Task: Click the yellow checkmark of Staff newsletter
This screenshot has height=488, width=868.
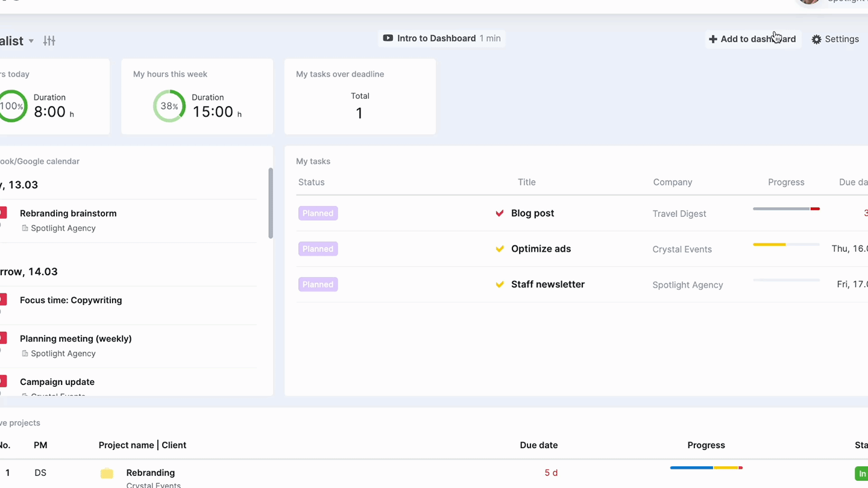Action: coord(500,284)
